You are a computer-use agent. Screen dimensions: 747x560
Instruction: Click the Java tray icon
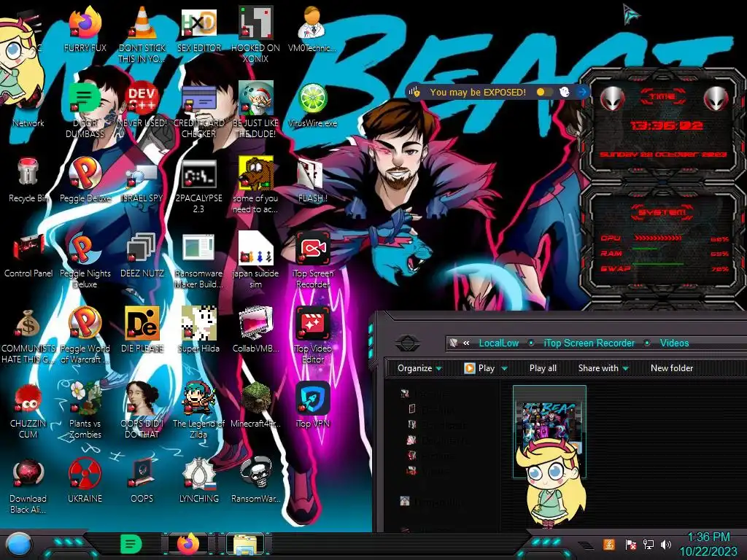pyautogui.click(x=609, y=544)
